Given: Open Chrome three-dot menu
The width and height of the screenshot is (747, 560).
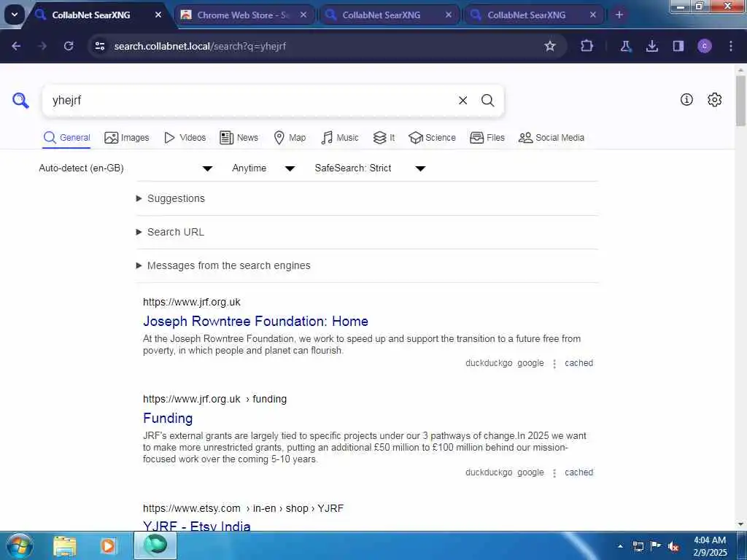Looking at the screenshot, I should (x=731, y=46).
